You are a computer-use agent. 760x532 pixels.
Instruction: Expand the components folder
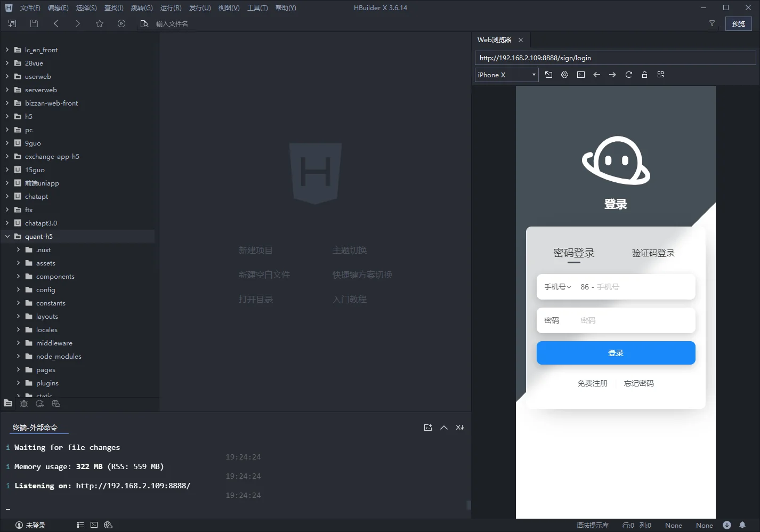click(x=18, y=276)
